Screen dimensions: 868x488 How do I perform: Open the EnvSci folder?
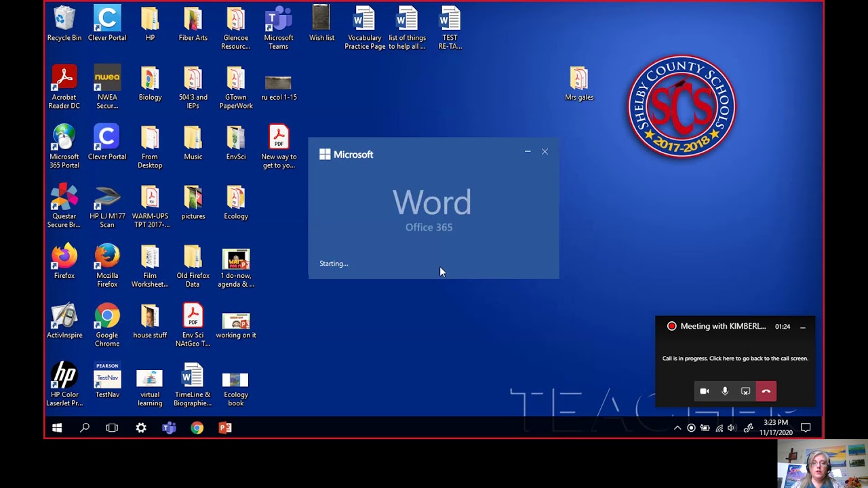point(236,143)
